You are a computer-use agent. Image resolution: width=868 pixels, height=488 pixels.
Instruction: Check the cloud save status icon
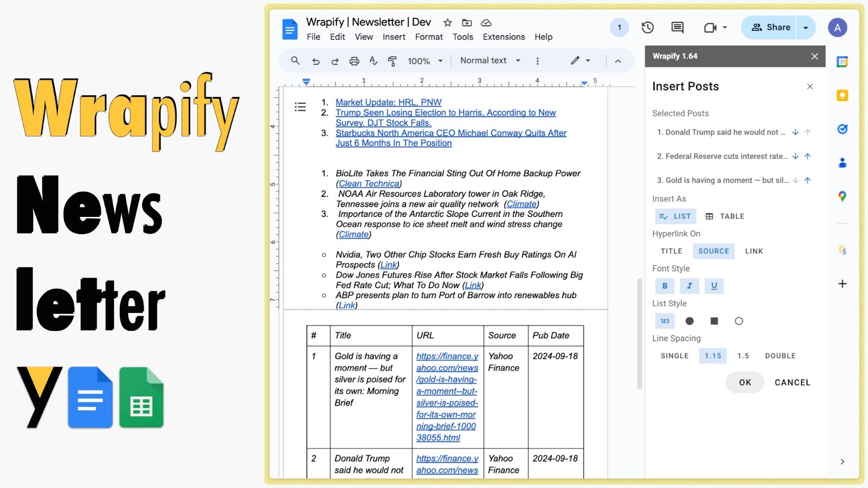(x=486, y=23)
